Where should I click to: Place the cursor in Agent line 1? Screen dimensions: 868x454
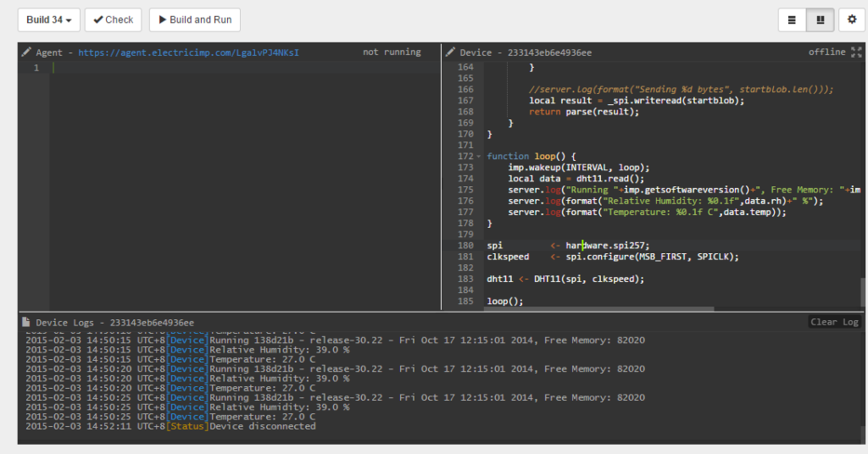245,68
